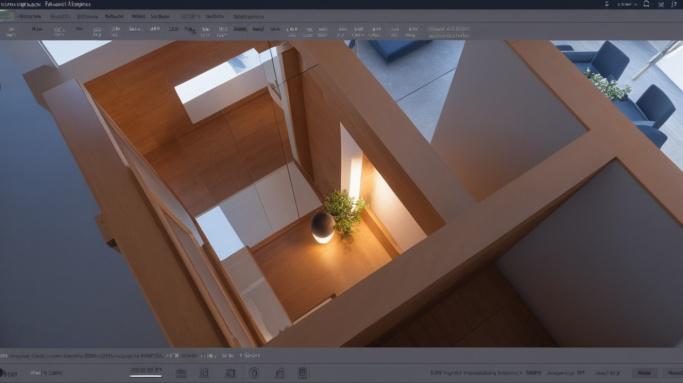Click the bell-shaped icon in the title bar
The width and height of the screenshot is (683, 383).
pyautogui.click(x=646, y=4)
